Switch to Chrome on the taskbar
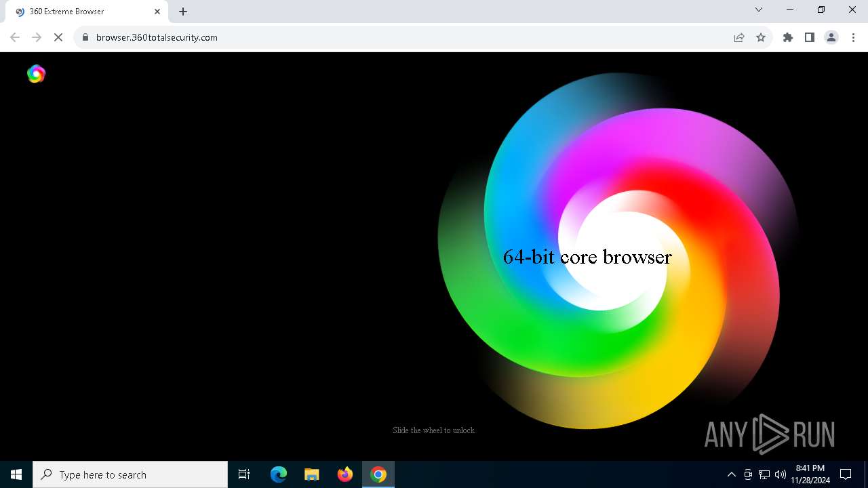Viewport: 868px width, 488px height. [378, 474]
